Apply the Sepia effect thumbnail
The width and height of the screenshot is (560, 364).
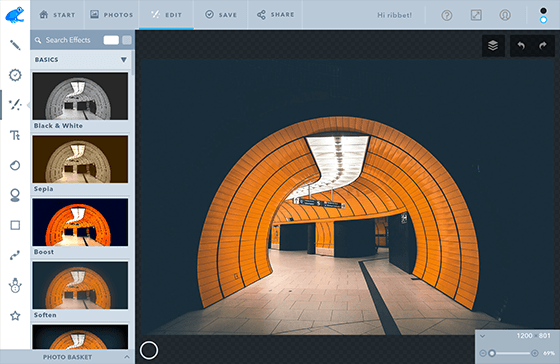(80, 159)
